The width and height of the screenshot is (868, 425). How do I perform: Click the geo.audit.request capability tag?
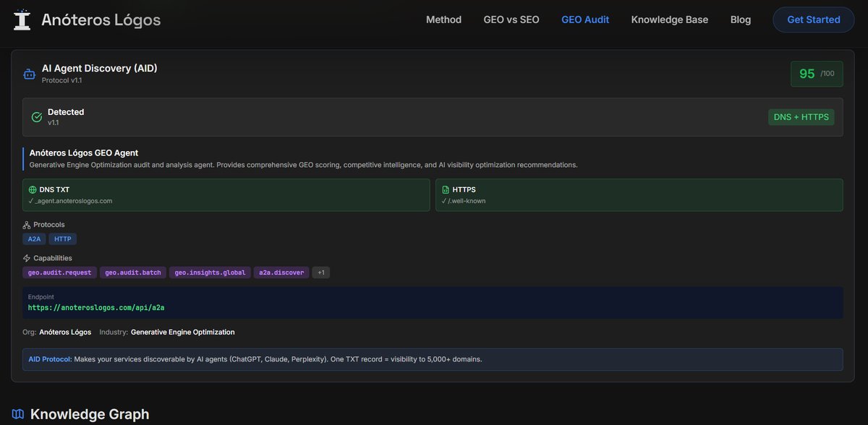[59, 272]
